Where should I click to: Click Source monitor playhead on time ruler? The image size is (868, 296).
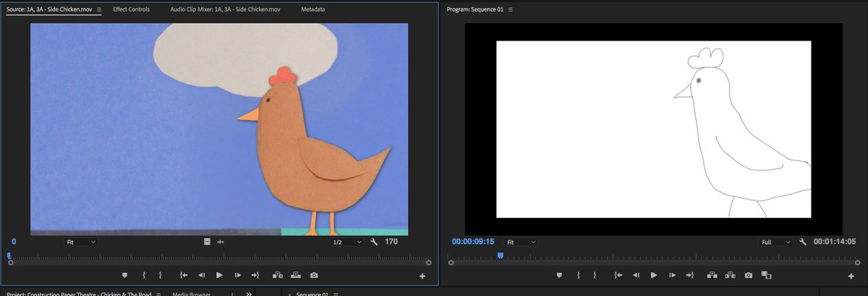(x=9, y=255)
